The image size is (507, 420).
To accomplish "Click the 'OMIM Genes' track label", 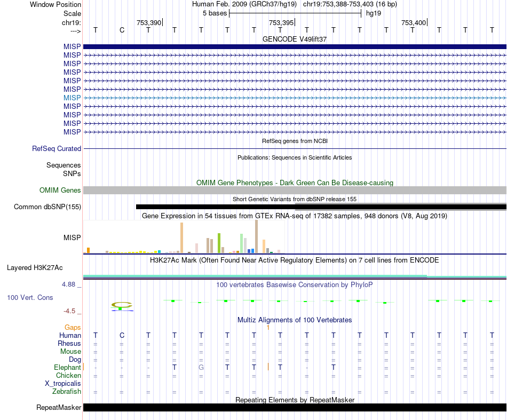I will click(x=60, y=190).
